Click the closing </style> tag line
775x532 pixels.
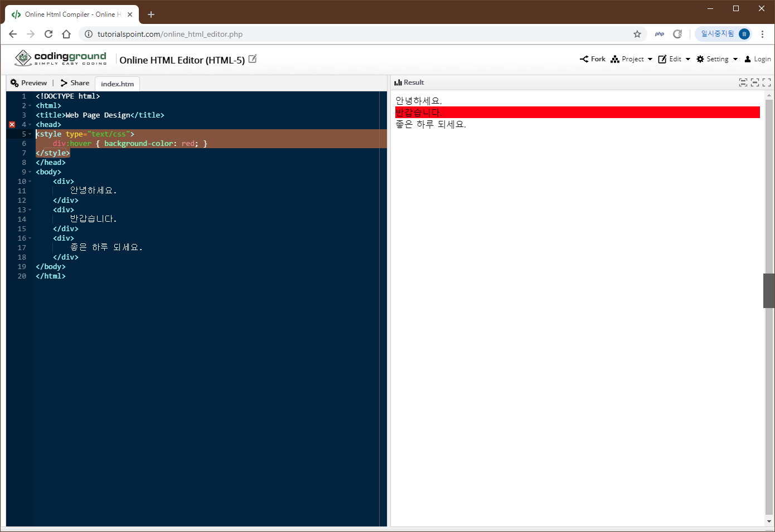coord(53,153)
